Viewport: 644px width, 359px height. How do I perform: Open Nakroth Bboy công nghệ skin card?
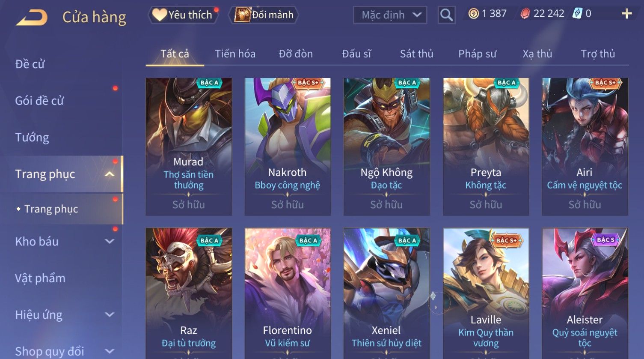tap(288, 147)
